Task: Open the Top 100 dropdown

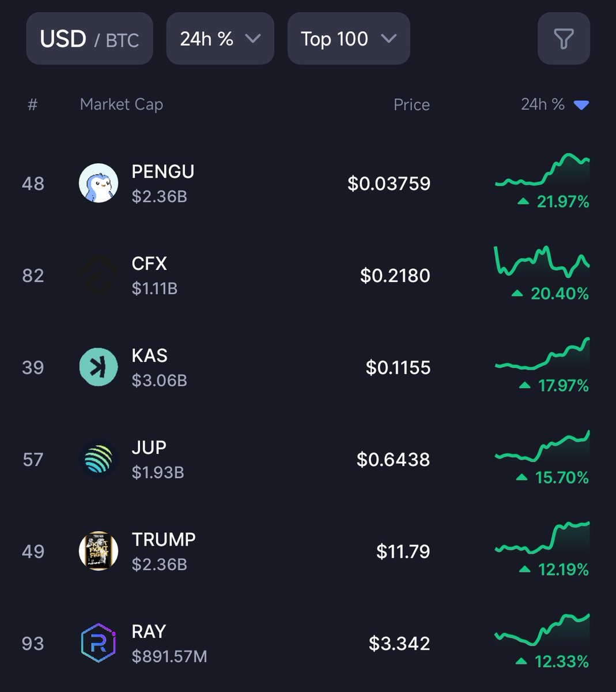Action: 348,39
